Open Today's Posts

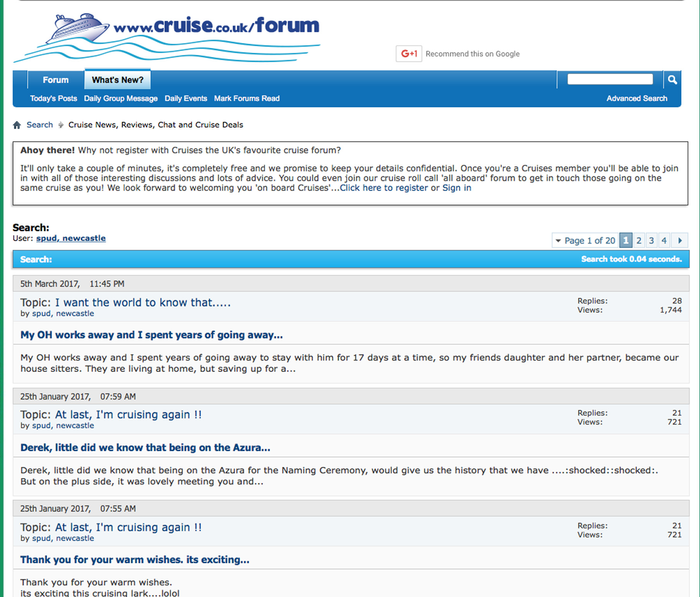(53, 99)
